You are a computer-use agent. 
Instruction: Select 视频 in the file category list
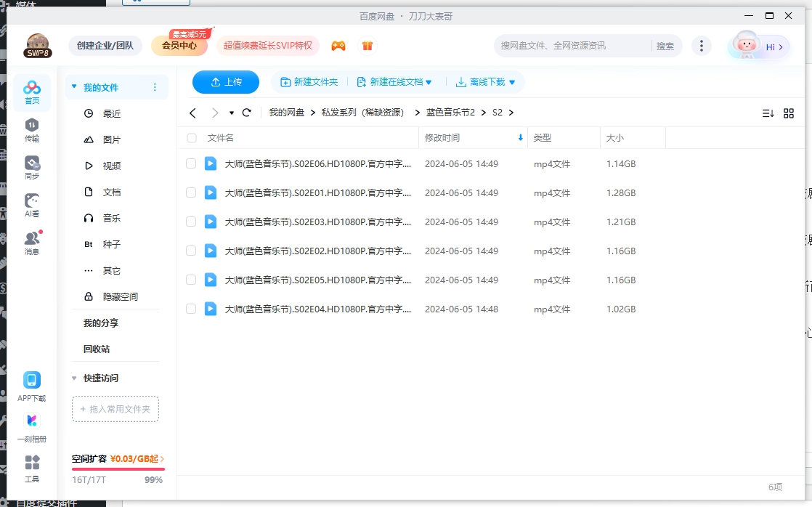point(111,166)
